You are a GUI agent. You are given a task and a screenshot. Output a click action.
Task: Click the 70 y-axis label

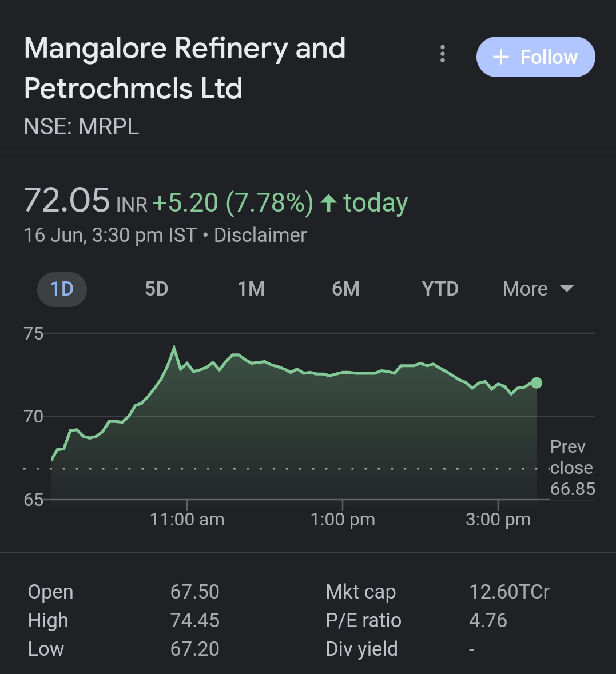pos(34,417)
